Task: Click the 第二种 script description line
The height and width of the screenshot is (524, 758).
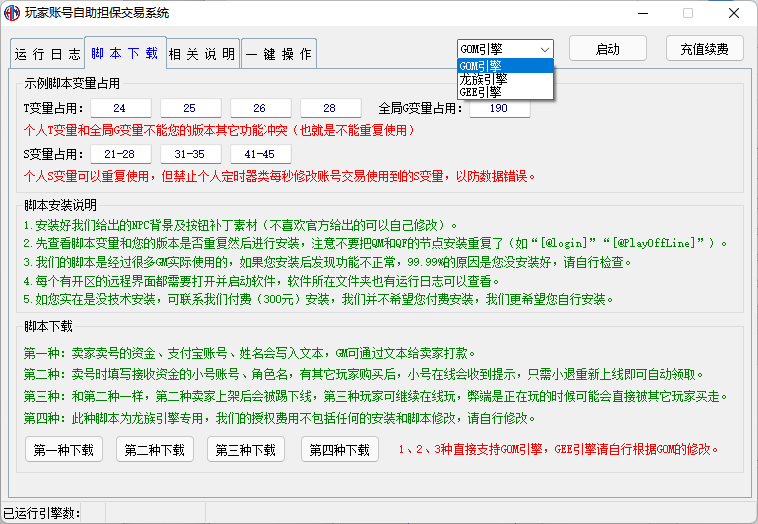Action: [x=364, y=375]
